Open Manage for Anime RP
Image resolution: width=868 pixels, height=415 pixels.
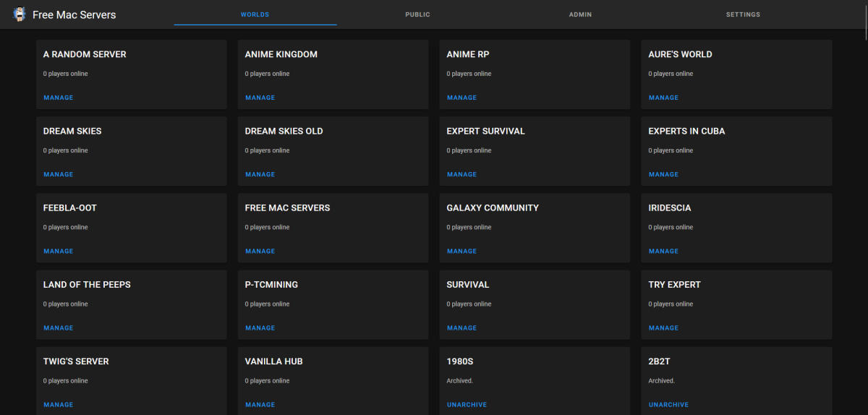click(x=461, y=98)
